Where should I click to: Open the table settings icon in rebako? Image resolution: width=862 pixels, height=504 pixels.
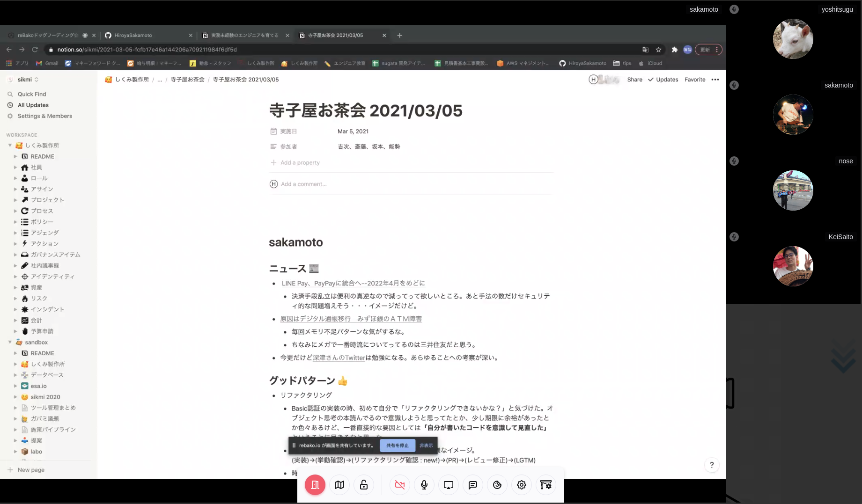click(546, 485)
